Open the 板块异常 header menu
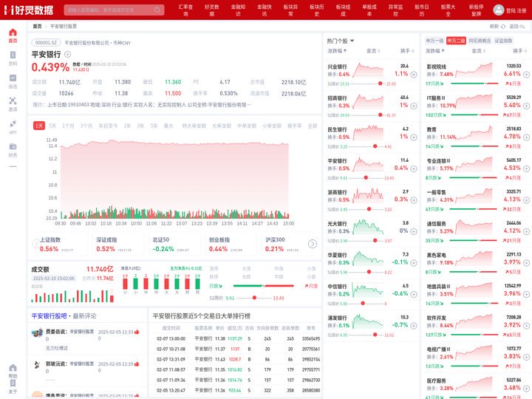This screenshot has width=532, height=399. [x=290, y=10]
